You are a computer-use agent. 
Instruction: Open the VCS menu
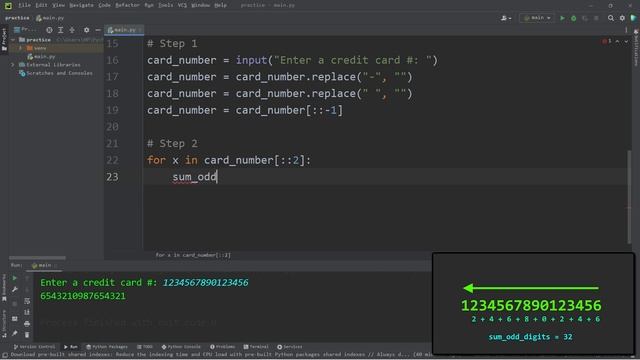coord(182,5)
